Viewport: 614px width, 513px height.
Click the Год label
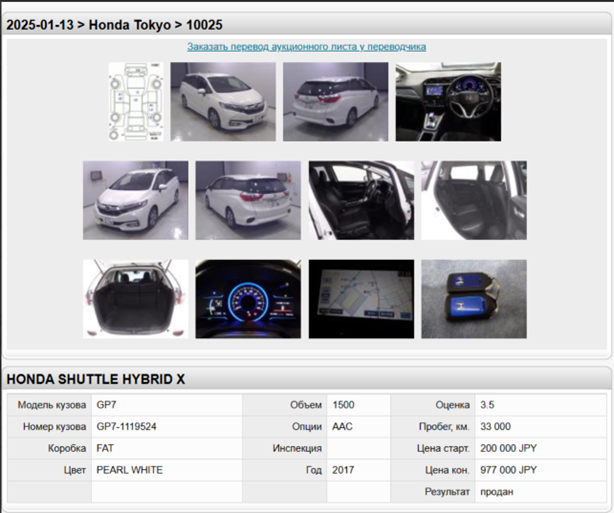pos(314,470)
